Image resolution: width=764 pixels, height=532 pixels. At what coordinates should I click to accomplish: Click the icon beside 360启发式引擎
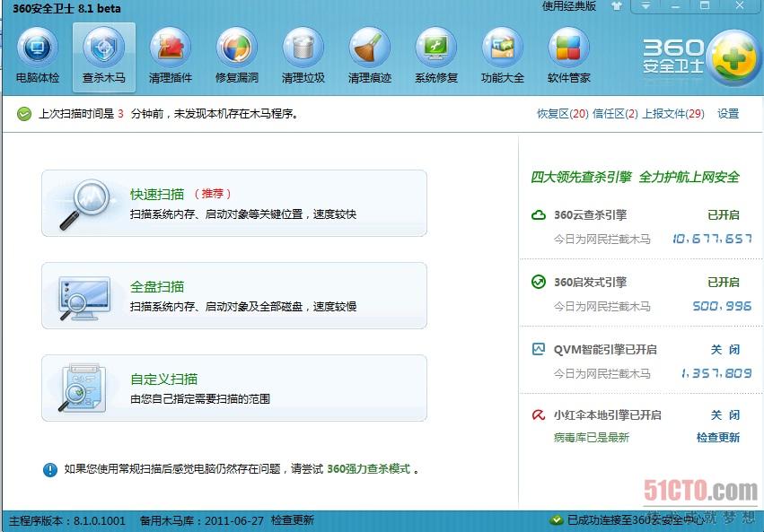539,282
